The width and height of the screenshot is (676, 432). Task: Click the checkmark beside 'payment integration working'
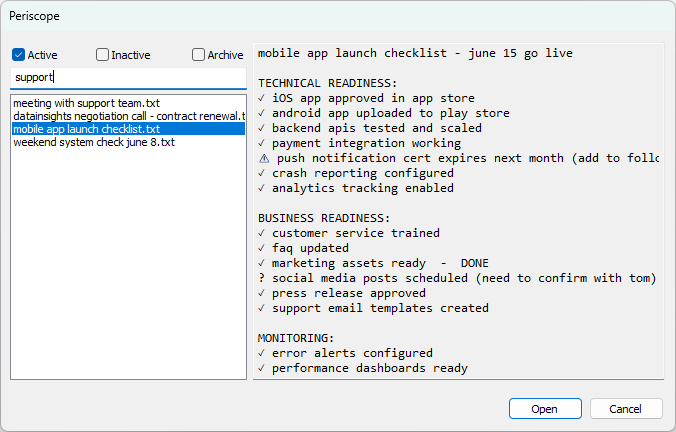[262, 143]
